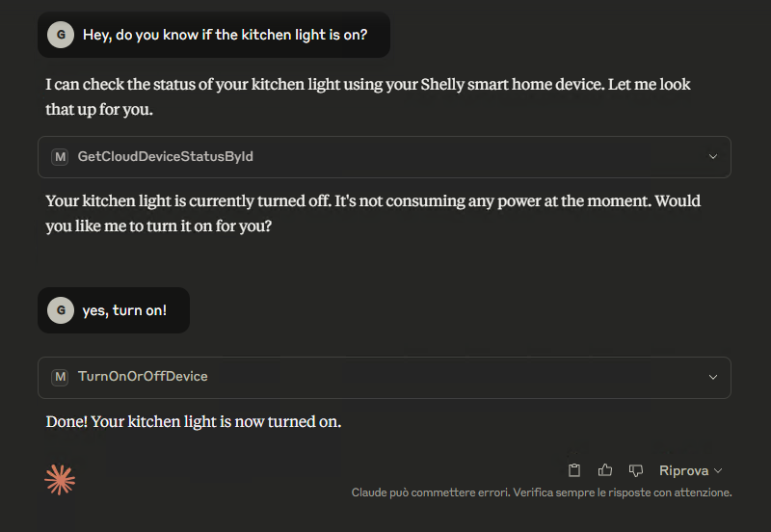This screenshot has width=771, height=532.
Task: Give thumbs down to the response
Action: (x=636, y=470)
